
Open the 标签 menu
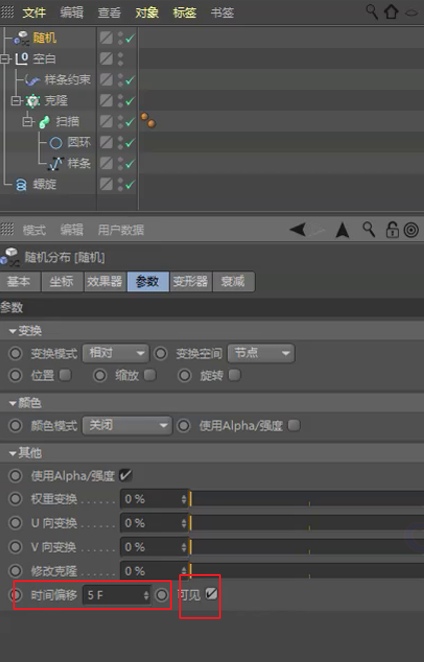185,13
